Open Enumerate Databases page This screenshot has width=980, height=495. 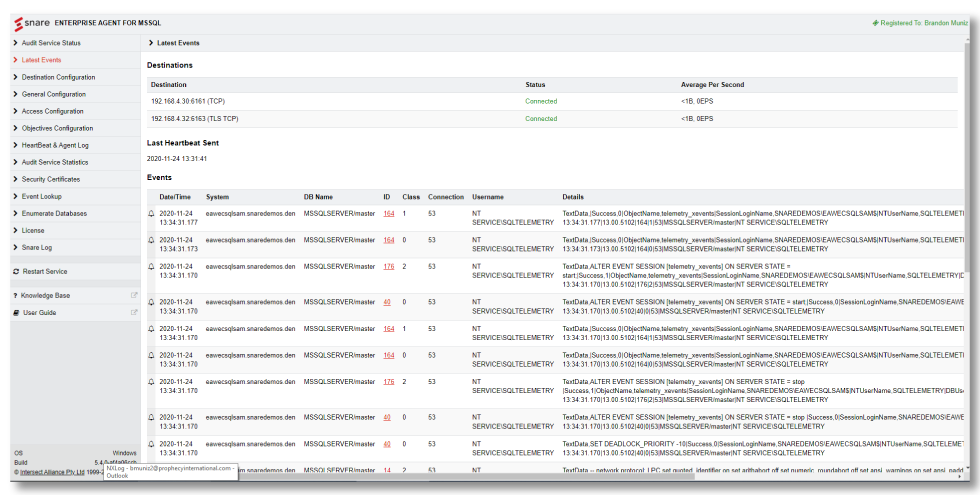pos(54,214)
